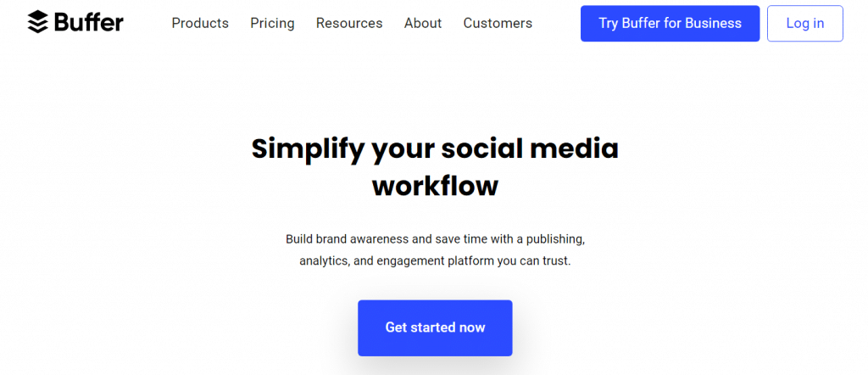Select About in the navigation bar
This screenshot has height=375, width=868.
pos(423,23)
